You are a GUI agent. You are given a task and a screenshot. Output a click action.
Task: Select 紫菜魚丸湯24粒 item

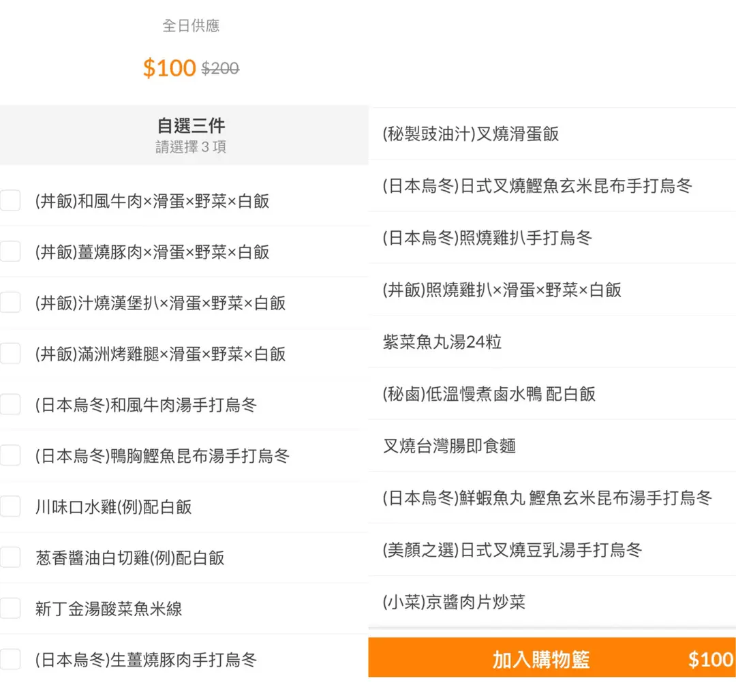tap(442, 341)
